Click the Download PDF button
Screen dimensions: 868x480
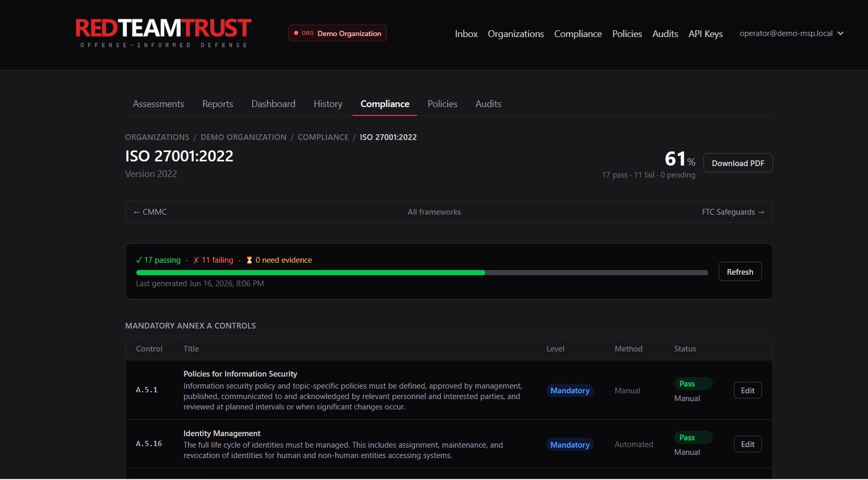738,163
